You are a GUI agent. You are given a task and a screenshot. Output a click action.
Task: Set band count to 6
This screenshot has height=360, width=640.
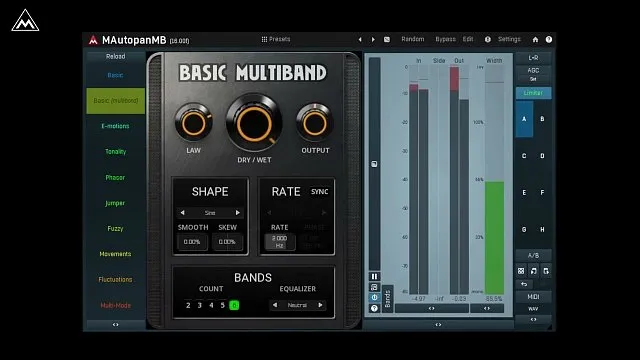pos(234,305)
